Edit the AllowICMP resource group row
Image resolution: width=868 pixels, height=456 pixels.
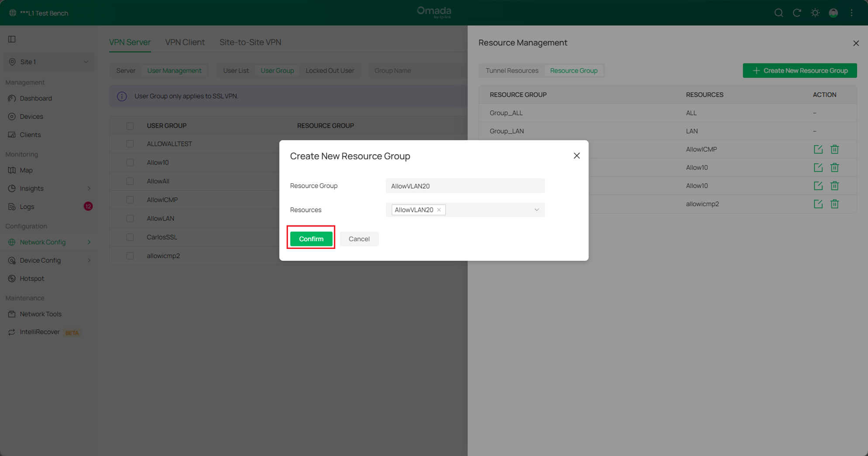point(818,149)
